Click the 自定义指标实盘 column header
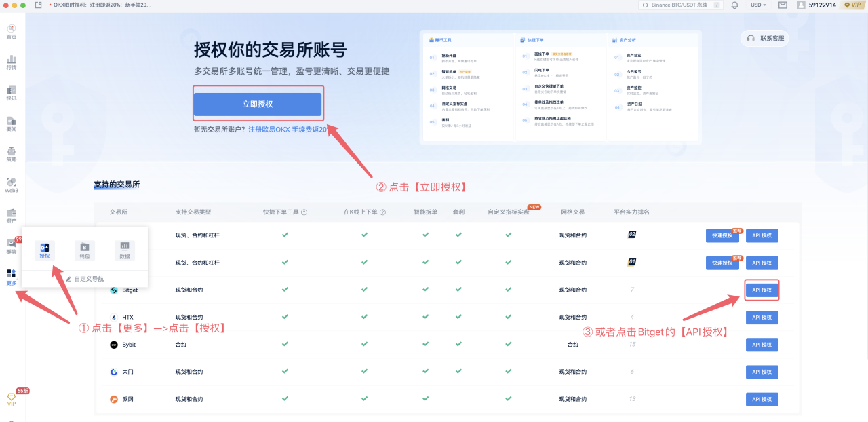 (508, 212)
